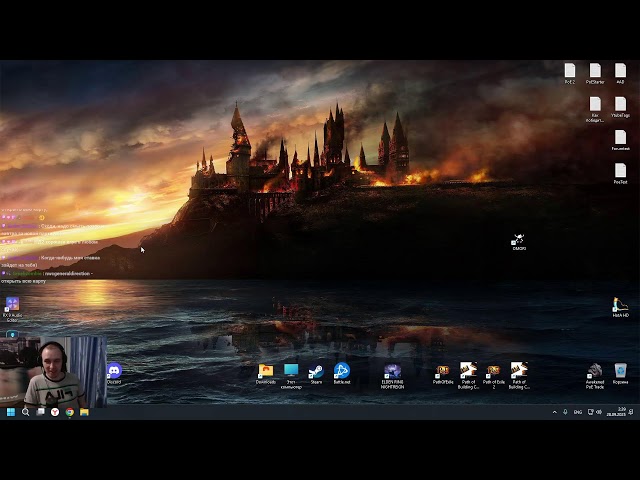Open the RX 9 Audio Editor shortcut
This screenshot has height=480, width=640.
tap(12, 309)
